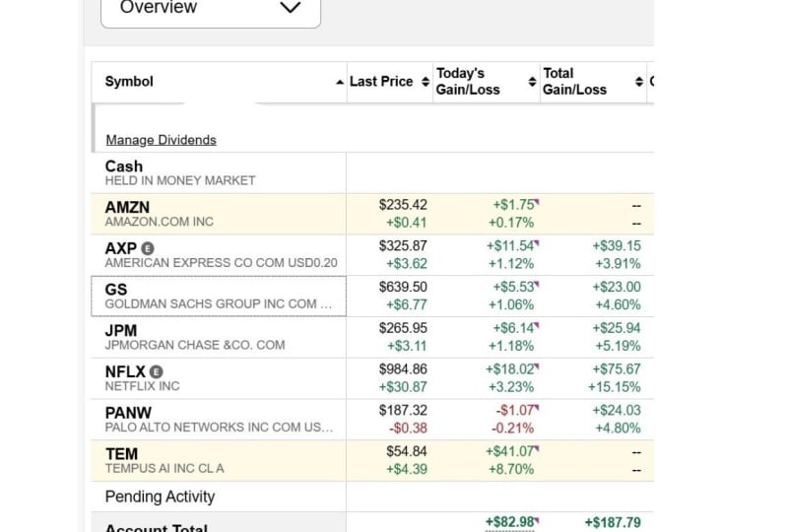Viewport: 787px width, 532px height.
Task: Click AXP last price $325.87
Action: [x=403, y=246]
